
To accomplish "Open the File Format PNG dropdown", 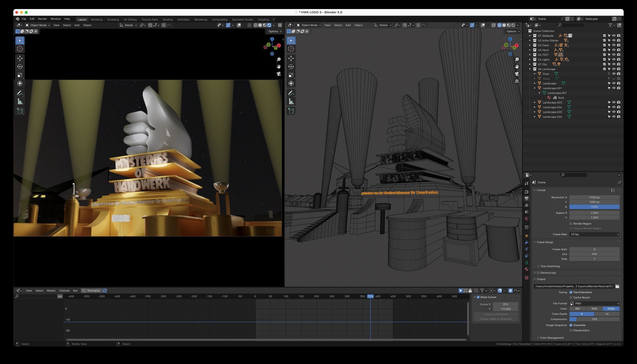I will tap(595, 304).
